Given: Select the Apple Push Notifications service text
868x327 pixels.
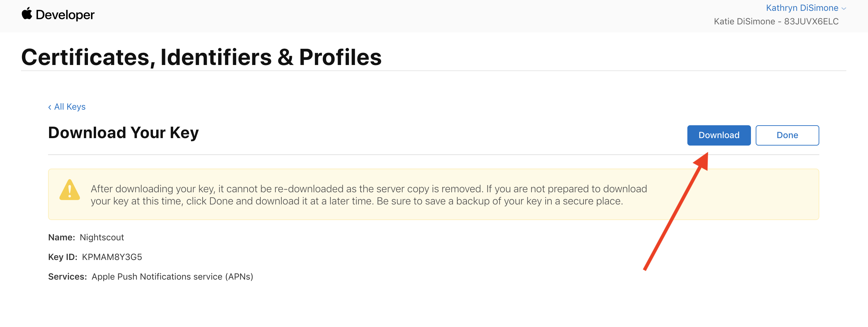Looking at the screenshot, I should pos(172,277).
